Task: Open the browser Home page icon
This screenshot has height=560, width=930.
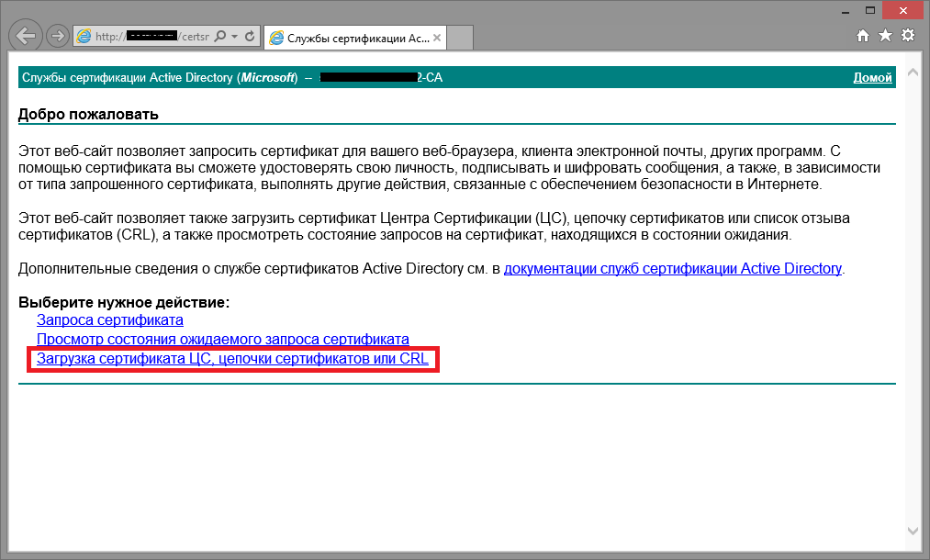Action: (x=863, y=36)
